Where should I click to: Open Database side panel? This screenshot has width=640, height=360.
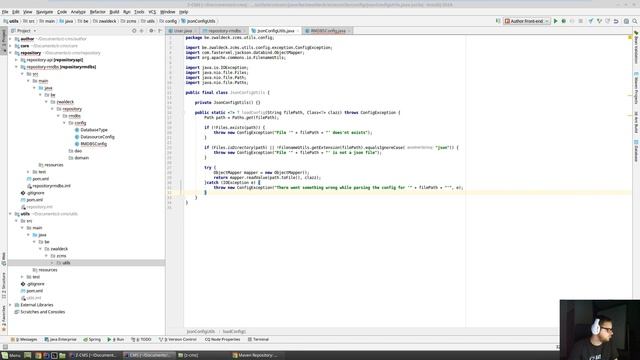[x=636, y=151]
